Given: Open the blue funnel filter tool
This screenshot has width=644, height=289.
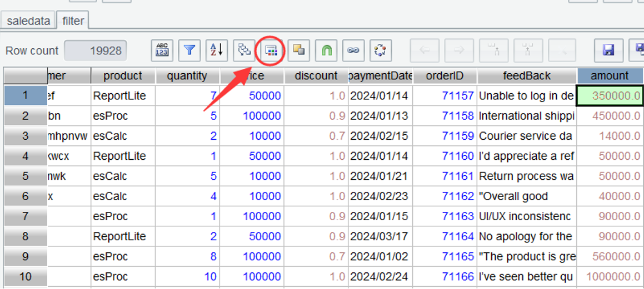Looking at the screenshot, I should click(x=189, y=50).
